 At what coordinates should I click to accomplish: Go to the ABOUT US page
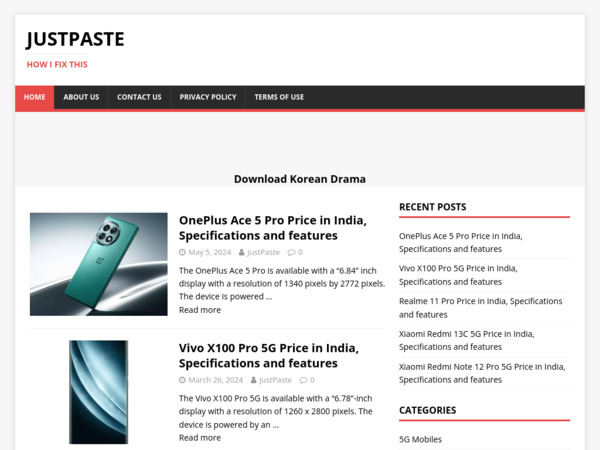pyautogui.click(x=81, y=97)
